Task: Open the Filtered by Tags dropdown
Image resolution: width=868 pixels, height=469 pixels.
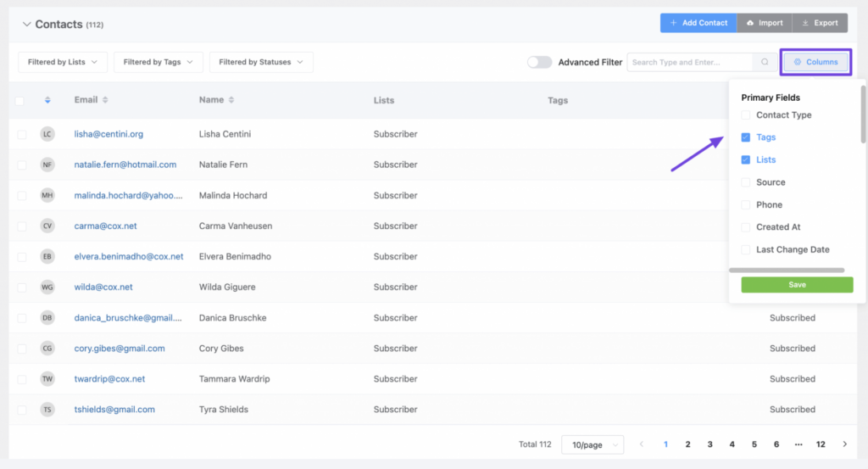Action: pyautogui.click(x=159, y=62)
